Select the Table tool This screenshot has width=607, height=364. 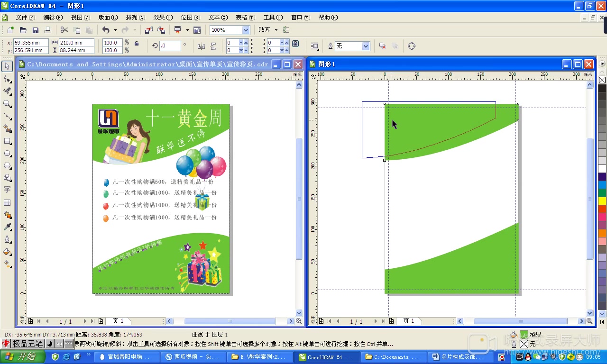tap(7, 202)
